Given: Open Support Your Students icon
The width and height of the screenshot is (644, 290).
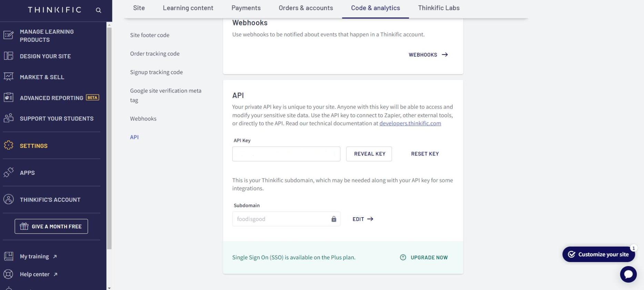Looking at the screenshot, I should point(9,118).
